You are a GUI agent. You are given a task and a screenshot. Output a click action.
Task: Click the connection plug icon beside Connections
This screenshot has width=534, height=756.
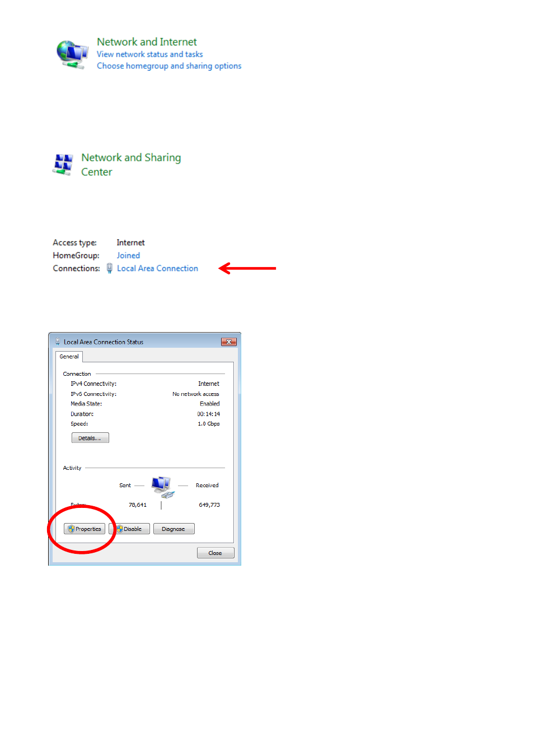(x=110, y=269)
